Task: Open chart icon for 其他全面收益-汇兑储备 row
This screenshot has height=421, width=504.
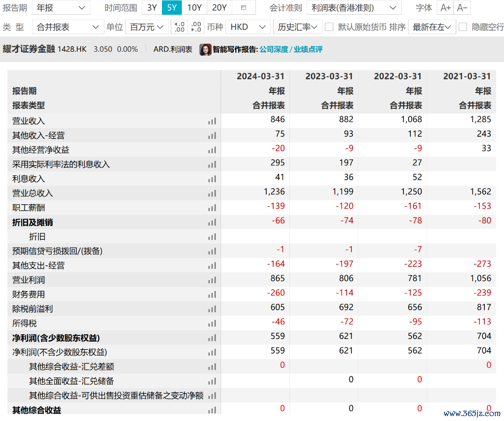Action: pyautogui.click(x=212, y=382)
